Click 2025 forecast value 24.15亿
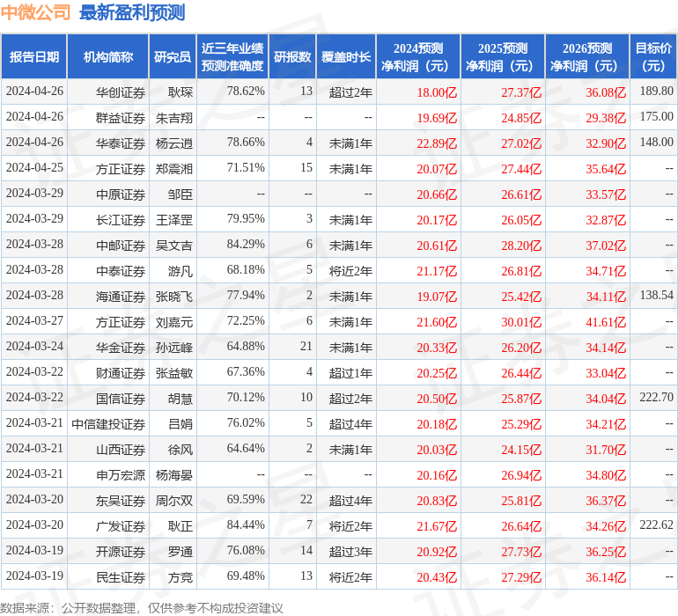The image size is (678, 616). (521, 449)
